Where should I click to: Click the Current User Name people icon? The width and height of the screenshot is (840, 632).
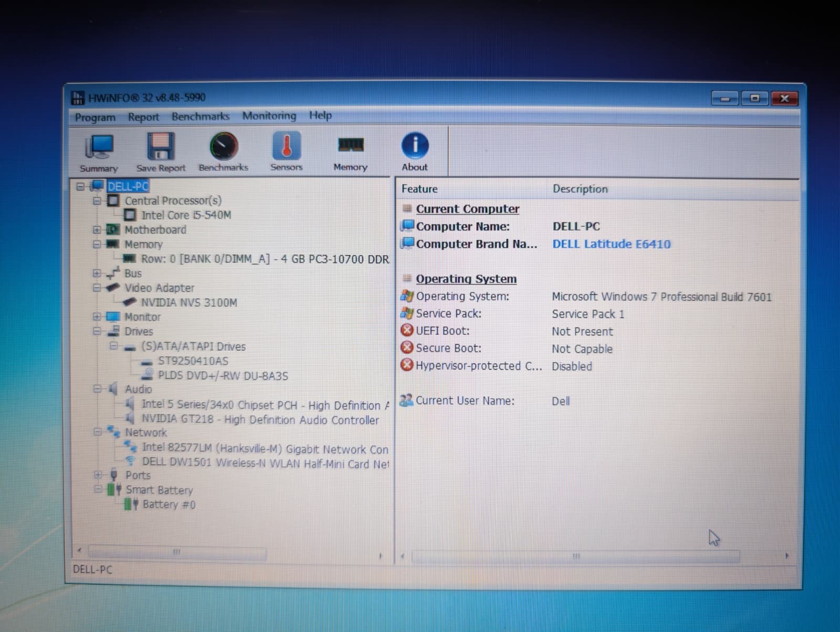(406, 400)
